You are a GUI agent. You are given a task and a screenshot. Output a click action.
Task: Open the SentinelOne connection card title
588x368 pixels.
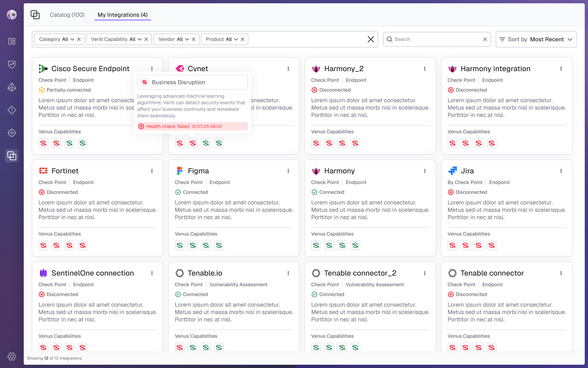point(93,273)
